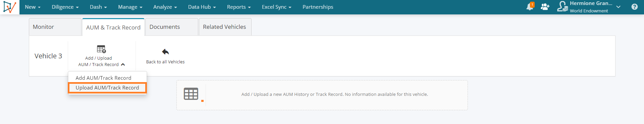
Task: Click the Add / Upload table icon
Action: pyautogui.click(x=101, y=49)
